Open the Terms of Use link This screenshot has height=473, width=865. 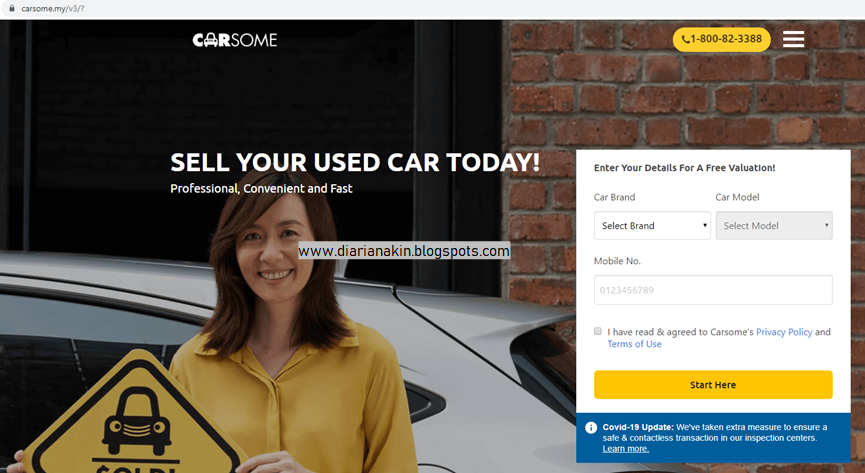click(x=634, y=344)
